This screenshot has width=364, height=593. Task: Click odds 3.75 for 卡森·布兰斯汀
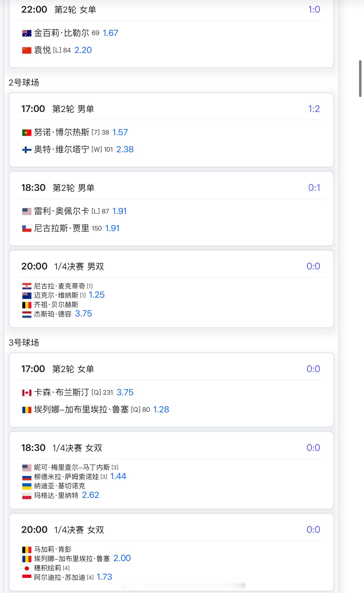[x=125, y=392]
